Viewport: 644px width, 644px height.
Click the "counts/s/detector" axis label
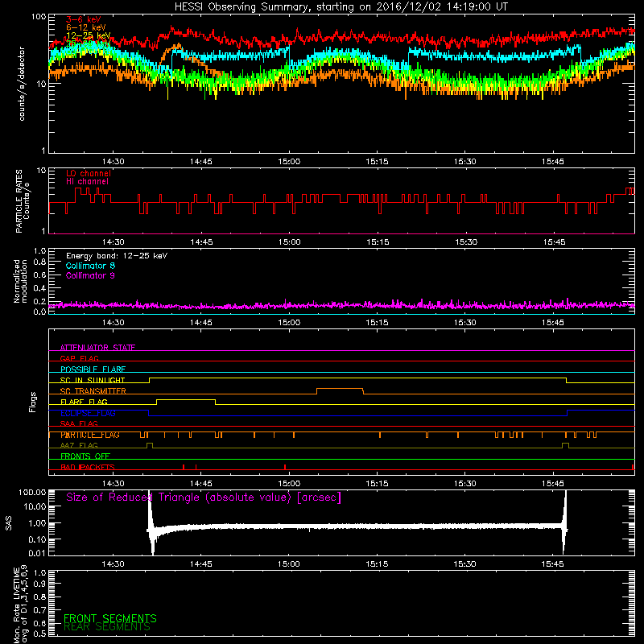tap(22, 84)
